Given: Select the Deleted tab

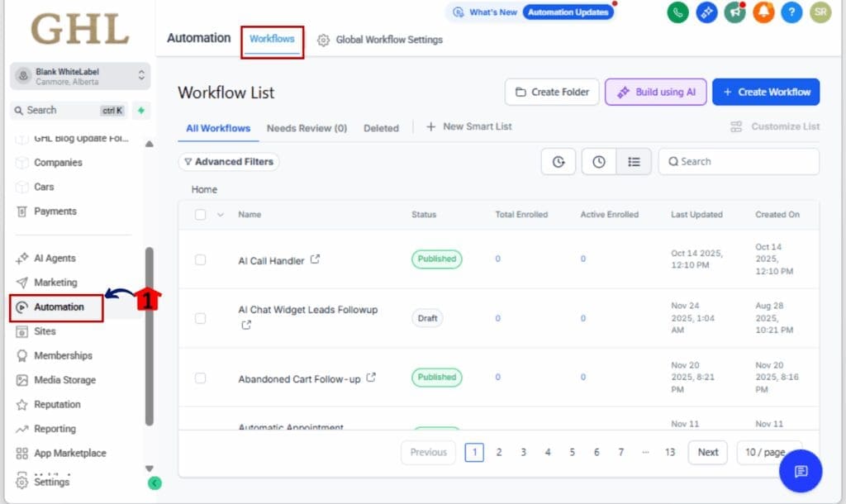Looking at the screenshot, I should pyautogui.click(x=381, y=128).
